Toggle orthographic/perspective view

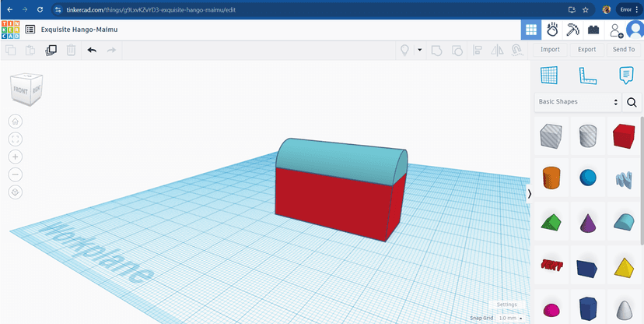[16, 192]
